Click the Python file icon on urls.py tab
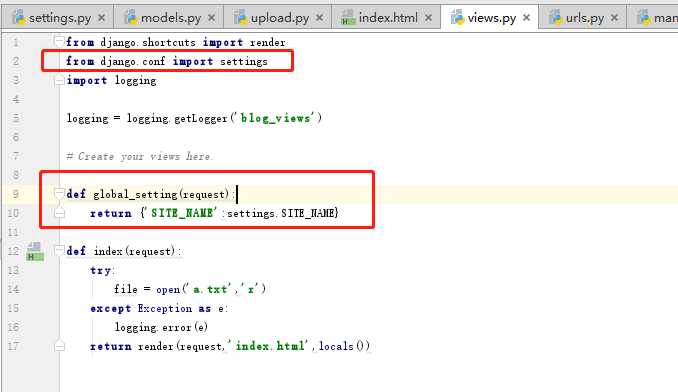 click(x=555, y=17)
